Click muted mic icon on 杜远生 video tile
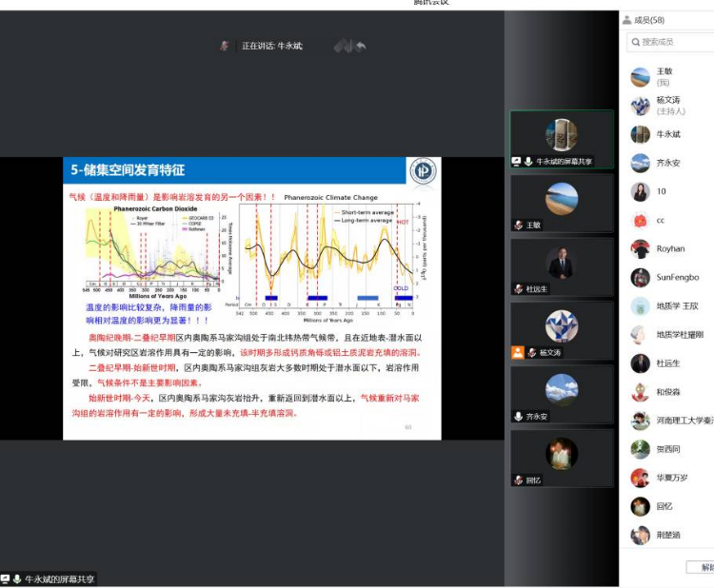 pos(518,288)
